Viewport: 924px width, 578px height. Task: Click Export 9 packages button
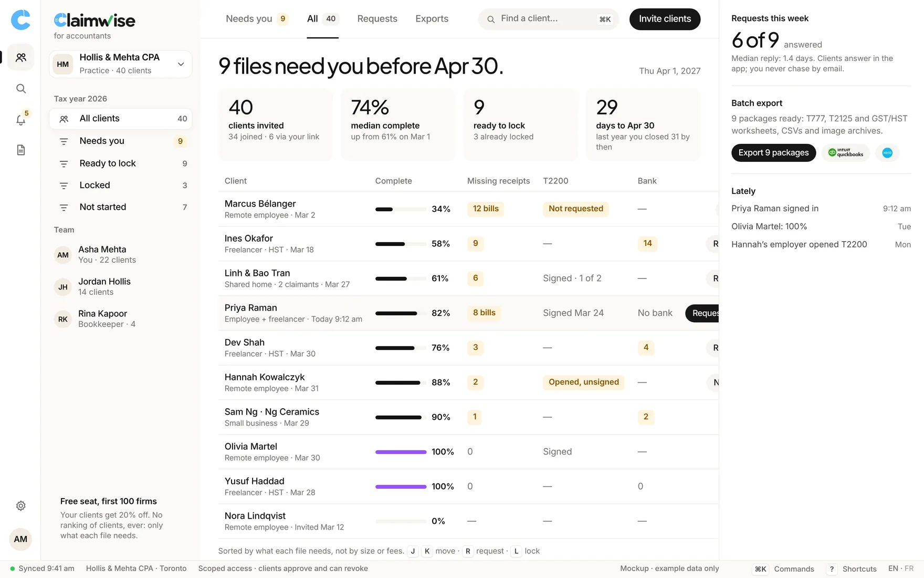click(773, 153)
